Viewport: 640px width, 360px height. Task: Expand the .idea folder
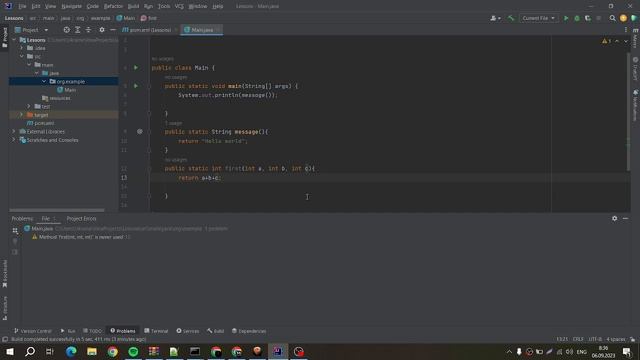(x=22, y=48)
